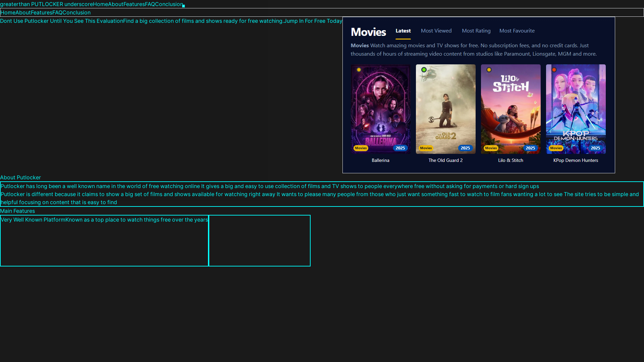644x362 pixels.
Task: Open the Ballerina movie poster
Action: coord(381,109)
